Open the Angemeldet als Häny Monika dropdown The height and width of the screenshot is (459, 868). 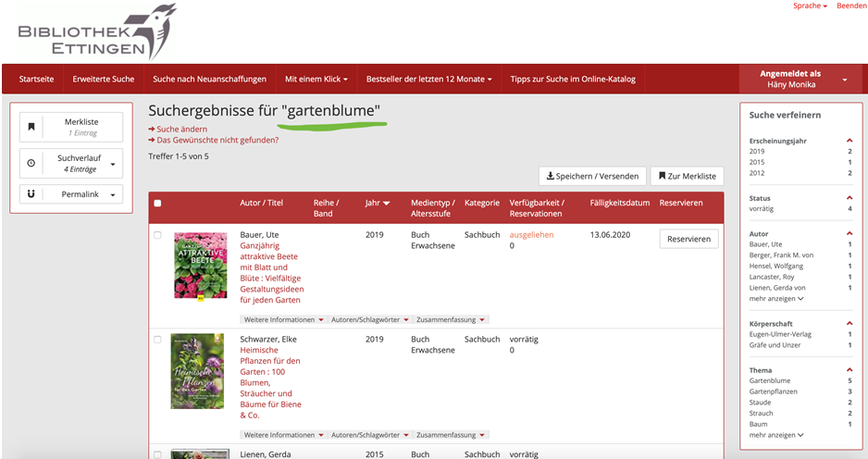(801, 80)
